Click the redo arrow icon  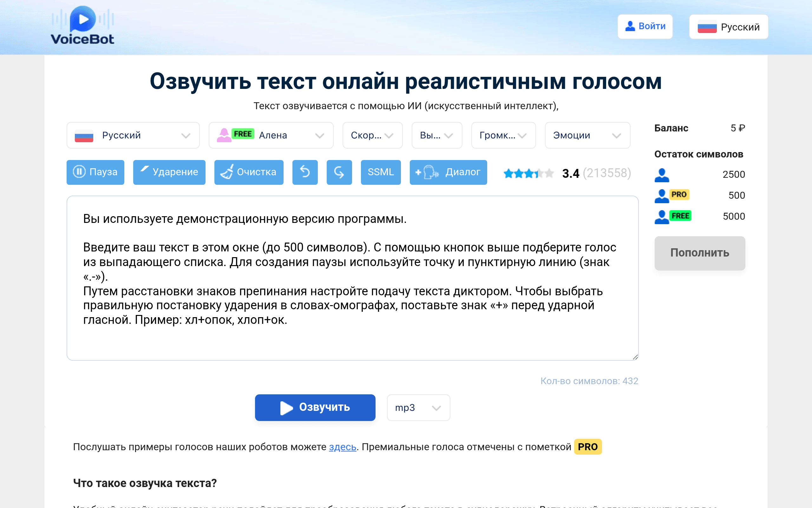point(339,172)
